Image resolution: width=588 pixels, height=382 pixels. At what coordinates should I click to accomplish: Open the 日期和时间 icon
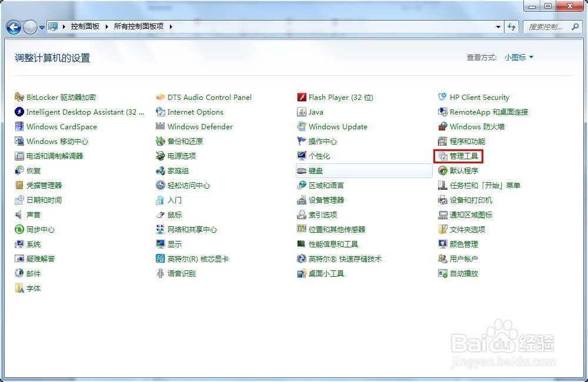tap(19, 200)
